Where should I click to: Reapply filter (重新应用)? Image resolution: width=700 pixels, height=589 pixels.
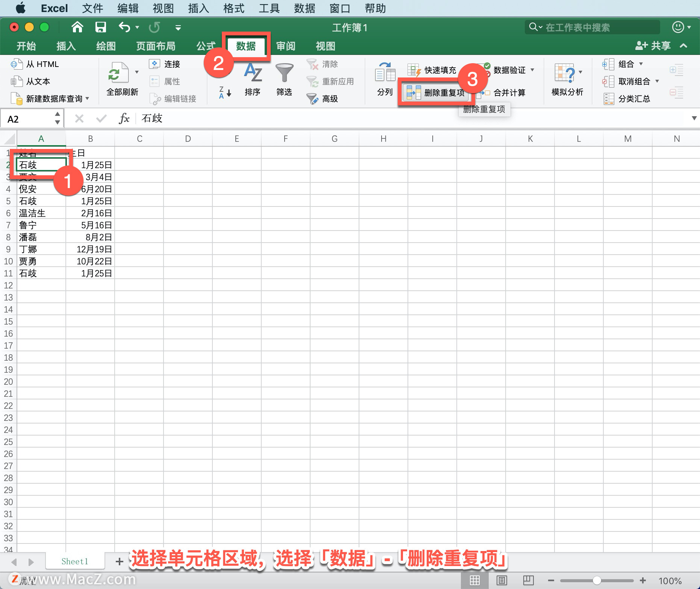pyautogui.click(x=330, y=81)
